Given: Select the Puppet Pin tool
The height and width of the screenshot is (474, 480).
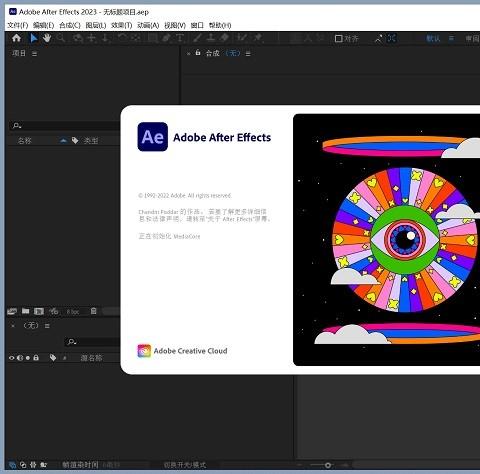Looking at the screenshot, I should coord(258,38).
